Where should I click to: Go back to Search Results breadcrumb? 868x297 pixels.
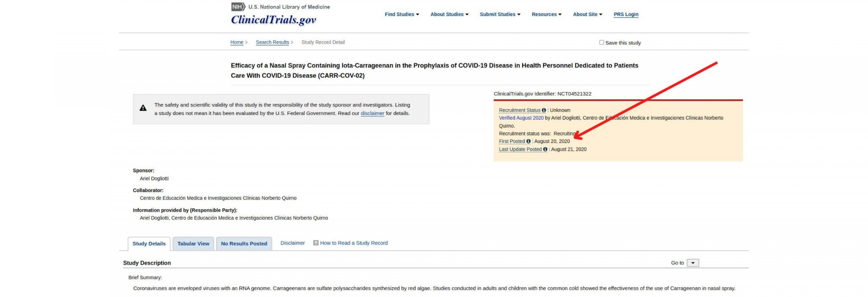272,42
